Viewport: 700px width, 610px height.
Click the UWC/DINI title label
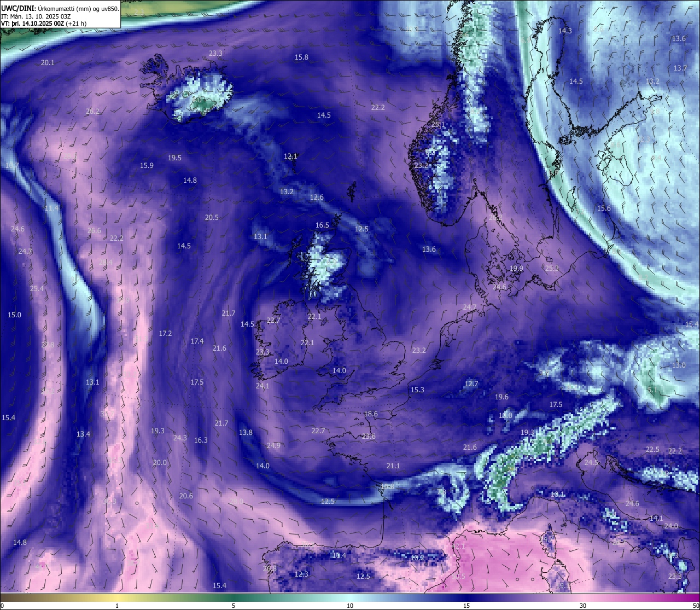click(x=18, y=8)
